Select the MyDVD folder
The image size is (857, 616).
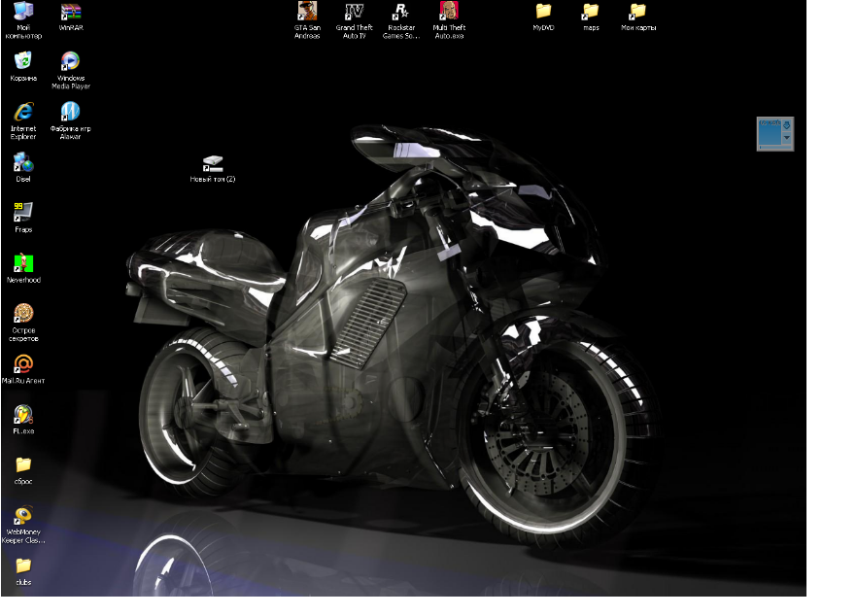[543, 12]
